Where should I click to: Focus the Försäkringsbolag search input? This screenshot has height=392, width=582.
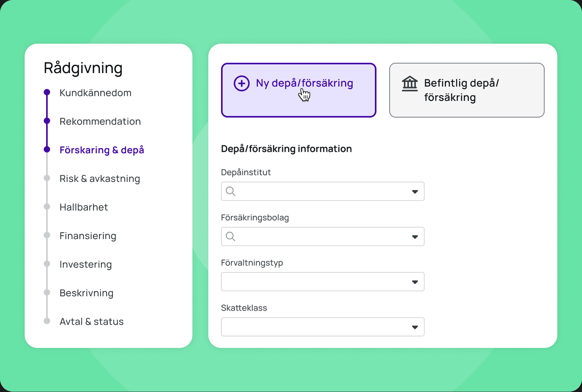tap(323, 237)
